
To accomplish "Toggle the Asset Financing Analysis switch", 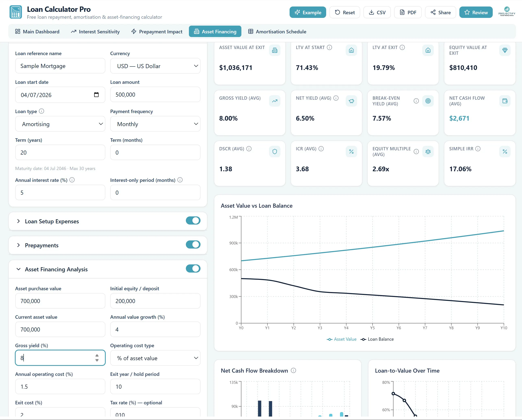I will pos(193,269).
